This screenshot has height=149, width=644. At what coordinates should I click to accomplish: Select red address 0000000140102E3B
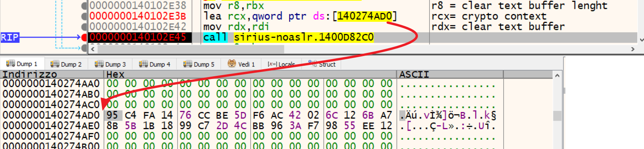point(138,16)
